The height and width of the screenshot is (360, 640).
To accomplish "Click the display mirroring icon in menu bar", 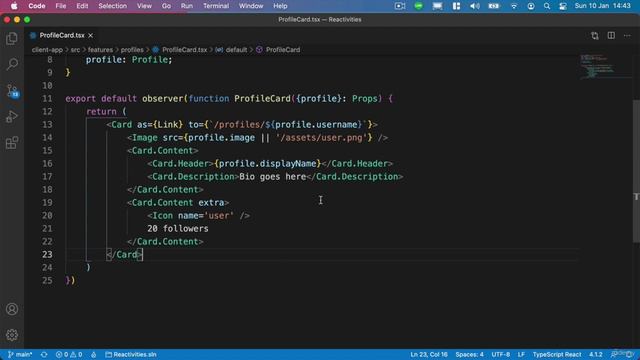I will coord(437,6).
